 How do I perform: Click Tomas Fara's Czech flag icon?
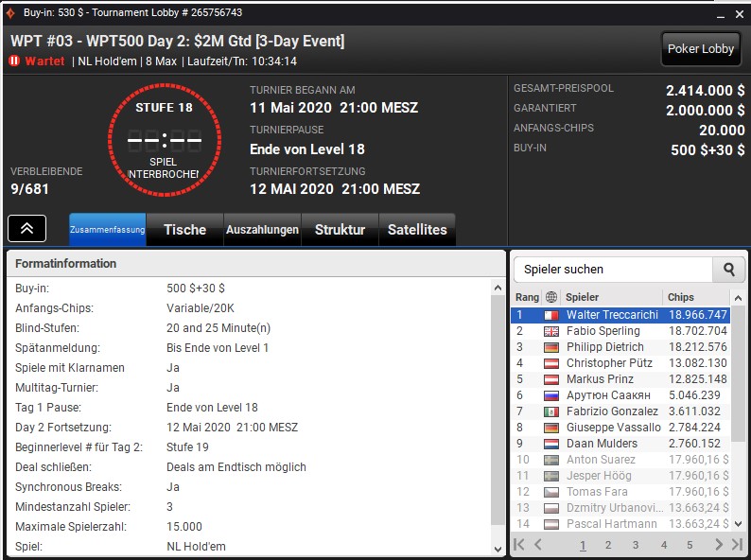pos(551,492)
